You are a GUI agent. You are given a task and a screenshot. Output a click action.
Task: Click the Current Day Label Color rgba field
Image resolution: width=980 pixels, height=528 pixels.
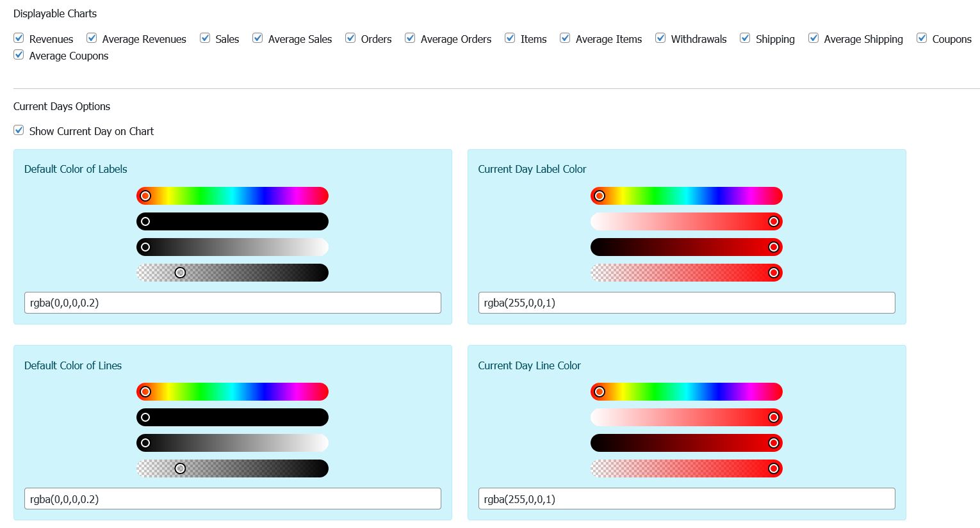coord(686,303)
